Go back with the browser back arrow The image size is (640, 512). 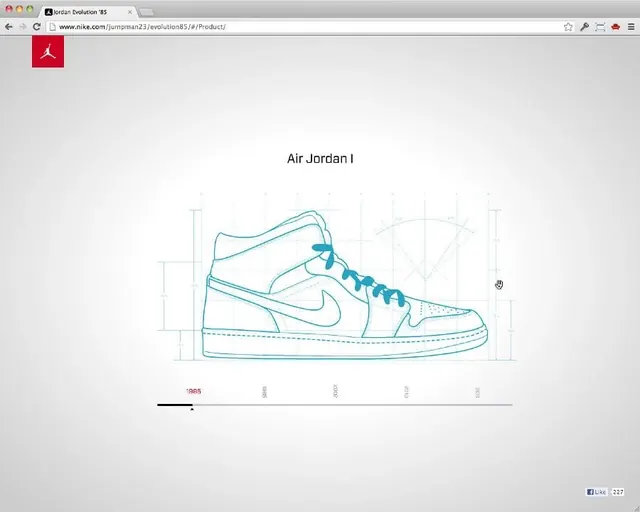tap(9, 27)
